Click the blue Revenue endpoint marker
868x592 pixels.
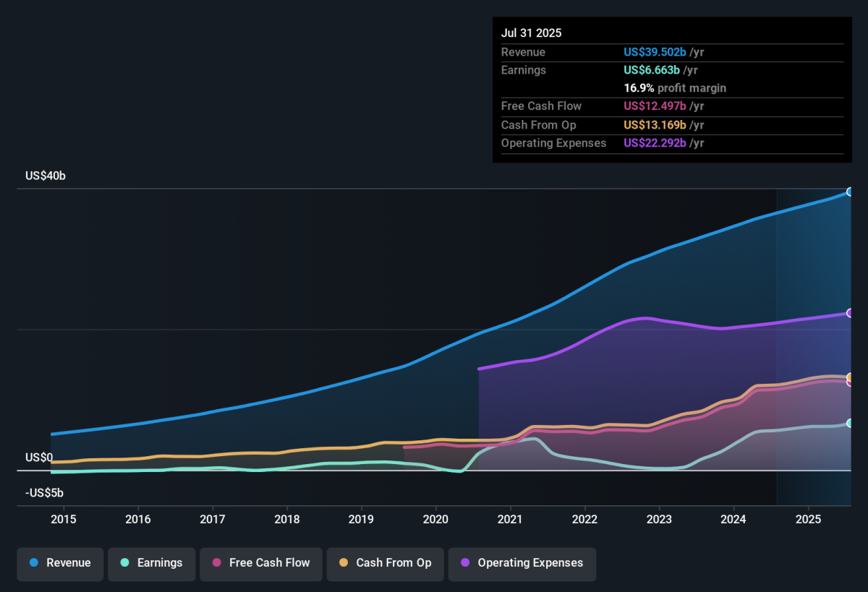click(x=850, y=192)
